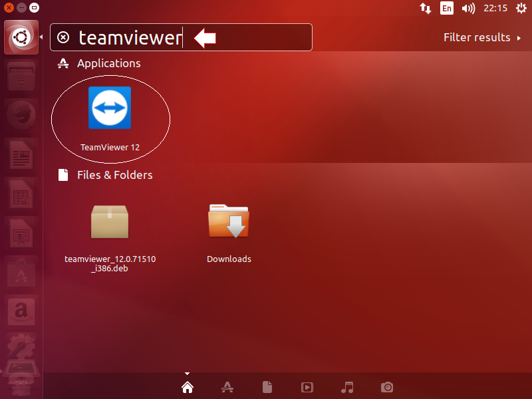
Task: Open the En keyboard layout indicator
Action: 446,8
